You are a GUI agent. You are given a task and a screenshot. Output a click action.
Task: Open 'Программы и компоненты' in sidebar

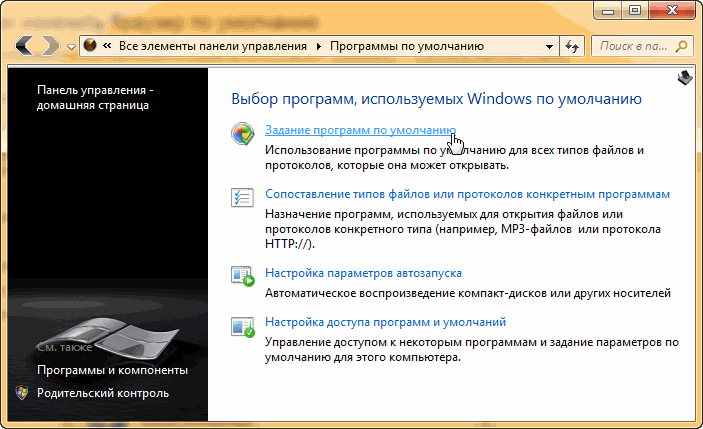(x=112, y=370)
